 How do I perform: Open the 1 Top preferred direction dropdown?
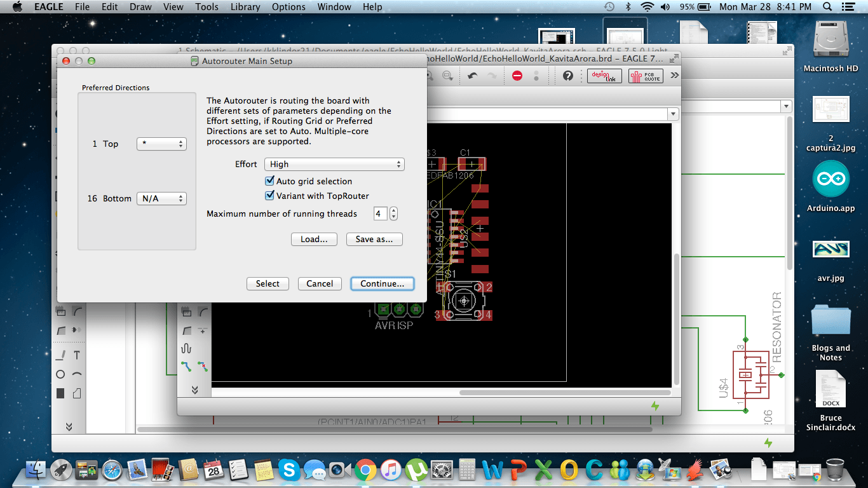[161, 144]
